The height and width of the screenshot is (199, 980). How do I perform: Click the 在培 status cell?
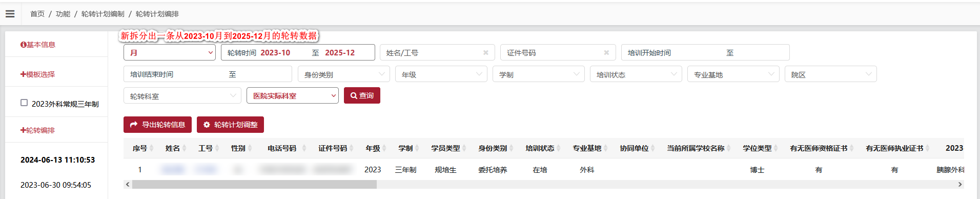tap(540, 170)
